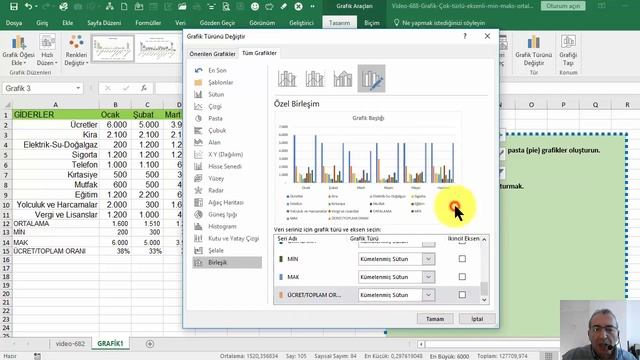Click the smiley face feedback icon
640x360 pixels.
pos(255,7)
